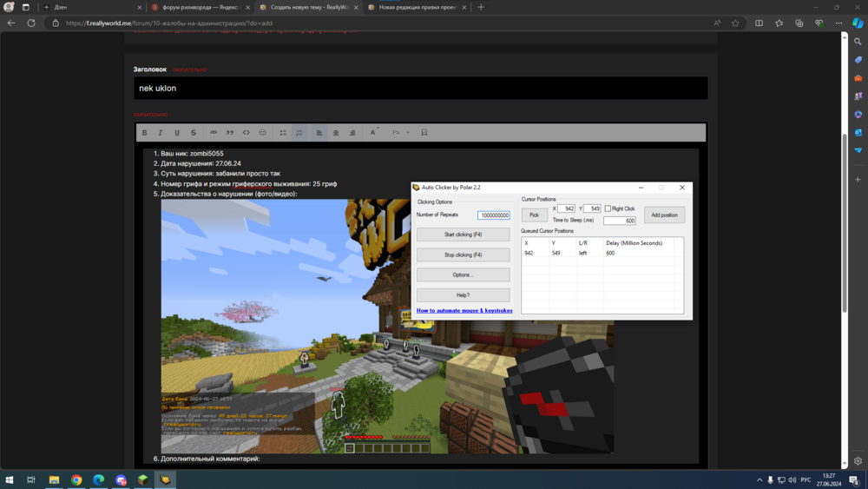Align text left in the editor
This screenshot has height=489, width=868.
[x=319, y=133]
